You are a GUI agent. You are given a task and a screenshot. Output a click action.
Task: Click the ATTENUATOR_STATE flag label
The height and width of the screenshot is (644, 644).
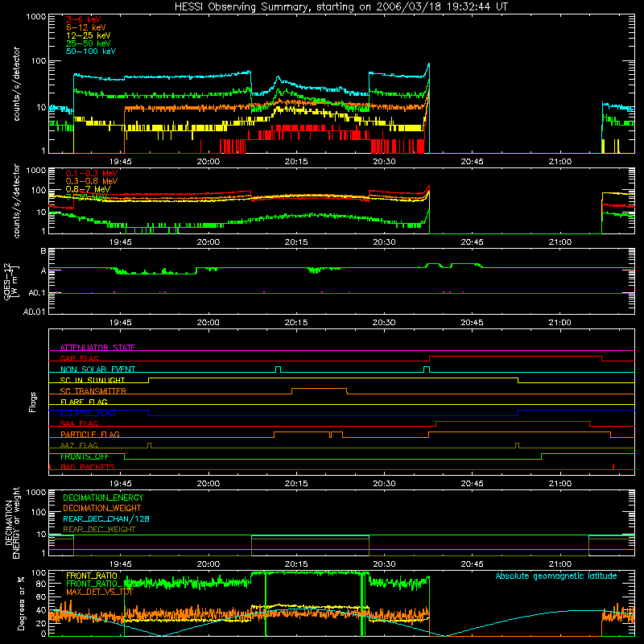pyautogui.click(x=97, y=348)
